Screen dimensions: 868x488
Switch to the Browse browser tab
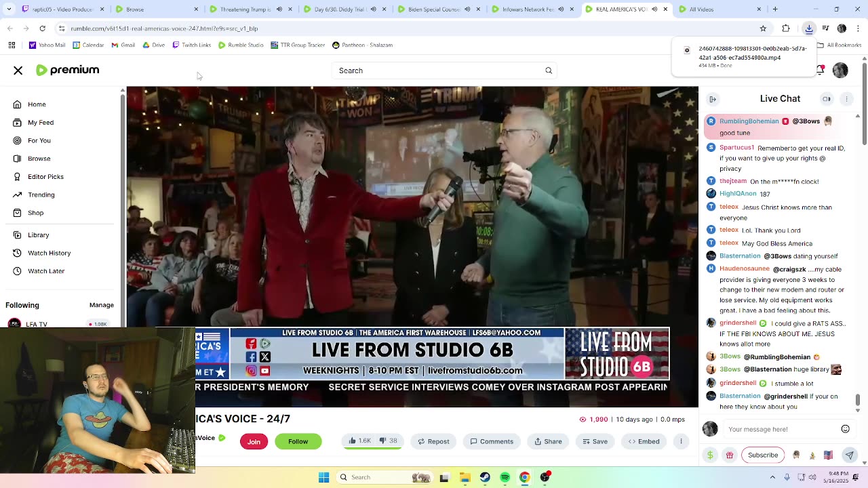pos(157,9)
